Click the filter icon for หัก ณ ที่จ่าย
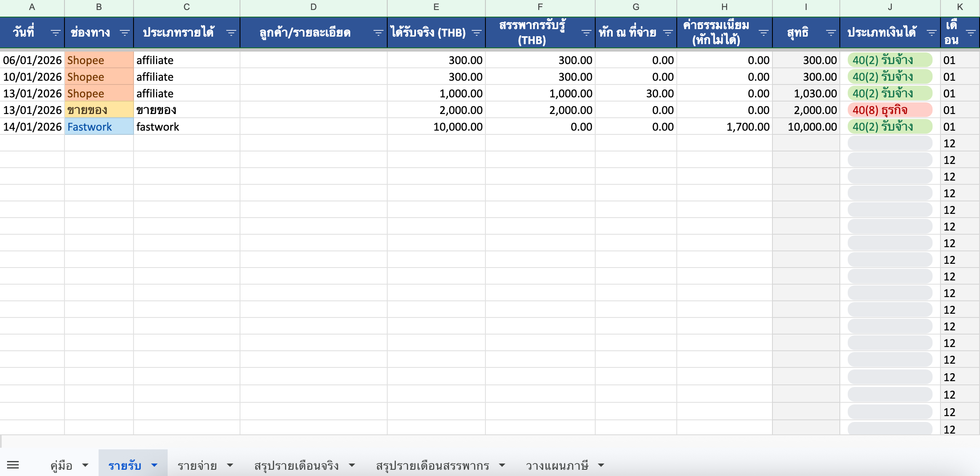The image size is (980, 476). [x=669, y=32]
